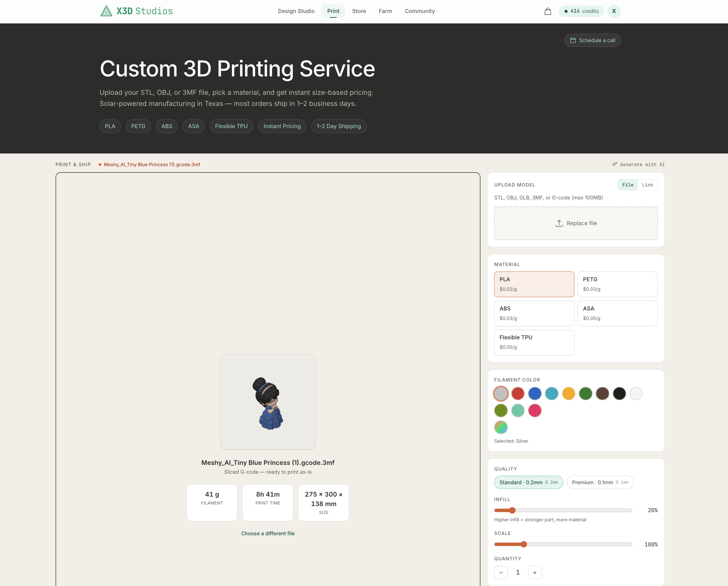728x586 pixels.
Task: Switch upload mode to File
Action: pos(628,185)
